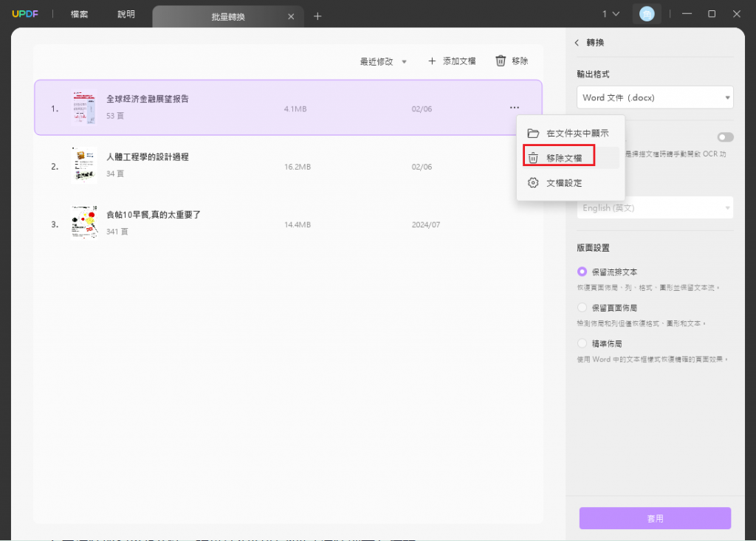The height and width of the screenshot is (541, 756).
Task: Open the English (英文) language dropdown
Action: point(655,208)
